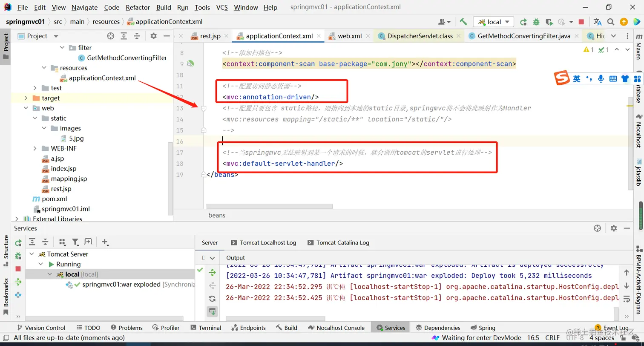Rerun the local Tomcat configuration from toolbar
This screenshot has width=644, height=346.
[x=523, y=22]
